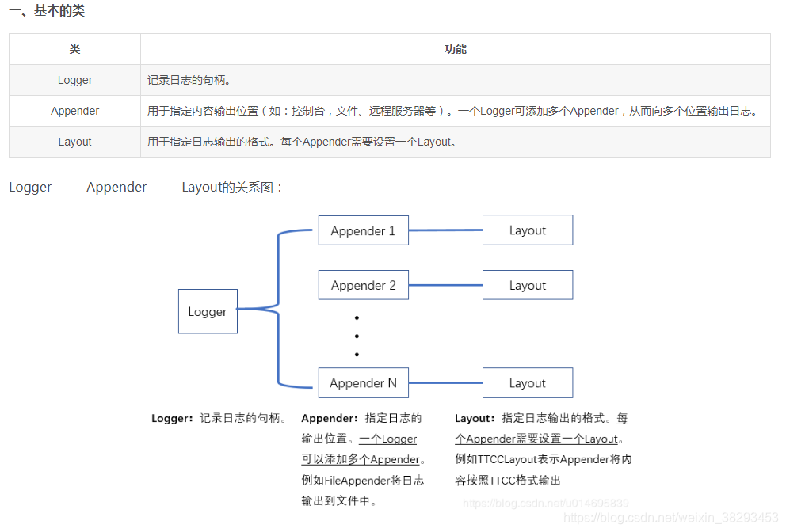The height and width of the screenshot is (532, 786).
Task: Click the heading 一、基本的类
Action: click(47, 10)
